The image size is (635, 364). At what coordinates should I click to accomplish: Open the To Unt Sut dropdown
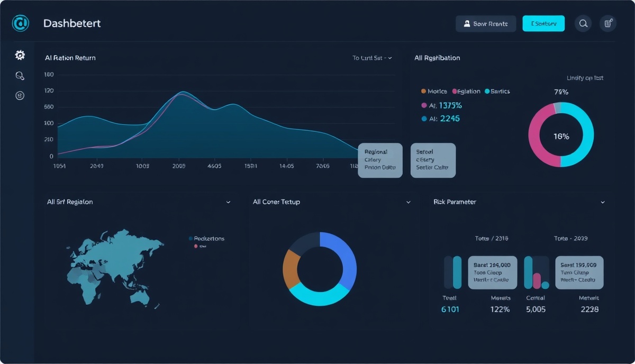370,58
